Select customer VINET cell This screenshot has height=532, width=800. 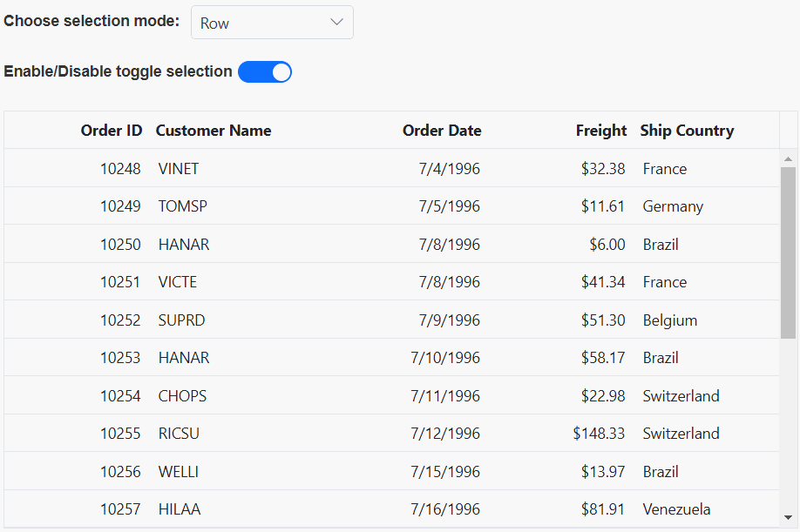pyautogui.click(x=179, y=169)
